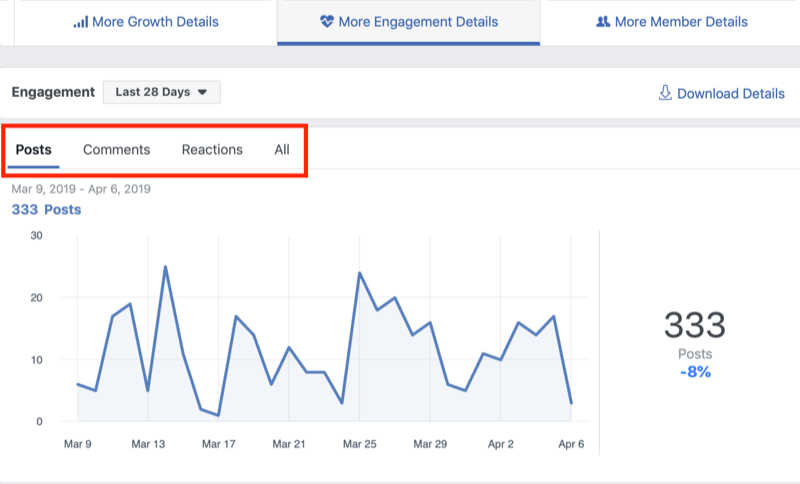Select the Posts engagement tab
Screen dimensions: 800x484
pyautogui.click(x=34, y=150)
